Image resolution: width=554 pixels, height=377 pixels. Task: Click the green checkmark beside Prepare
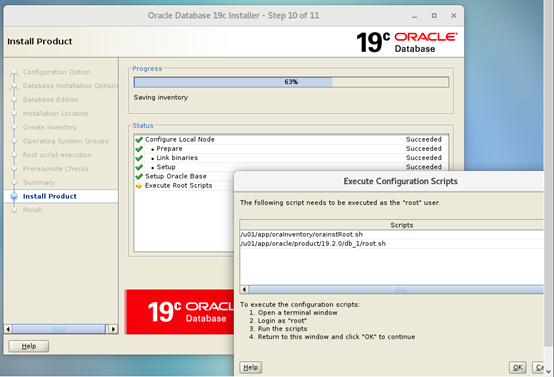(139, 149)
